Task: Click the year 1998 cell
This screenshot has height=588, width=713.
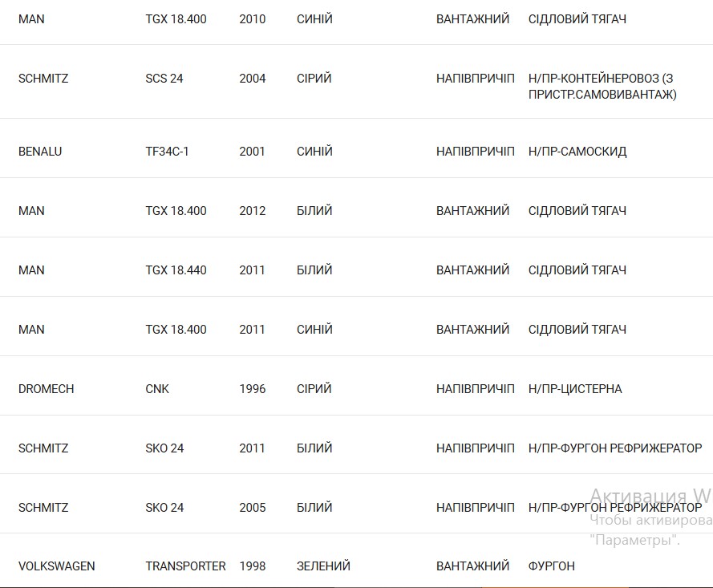Action: tap(252, 566)
